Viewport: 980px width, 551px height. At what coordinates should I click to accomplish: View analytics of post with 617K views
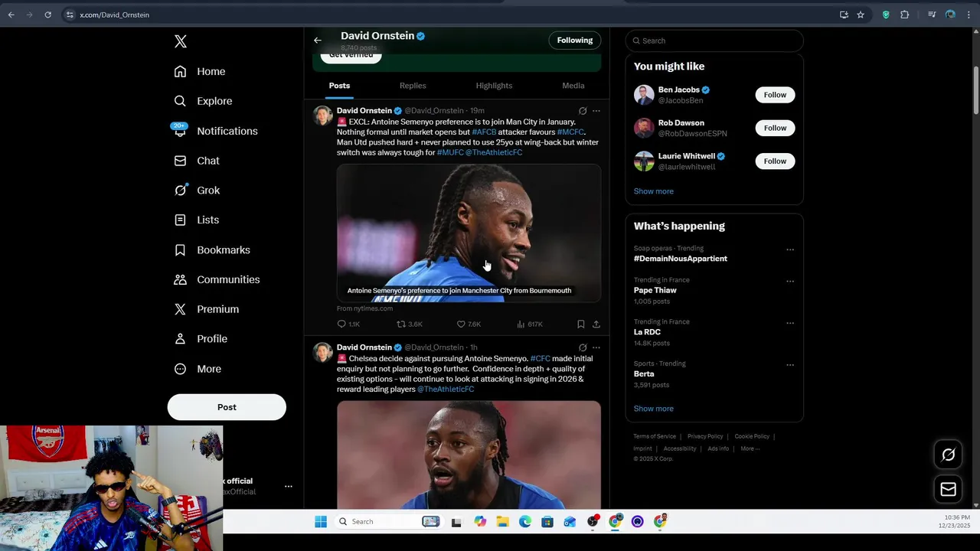(x=529, y=324)
